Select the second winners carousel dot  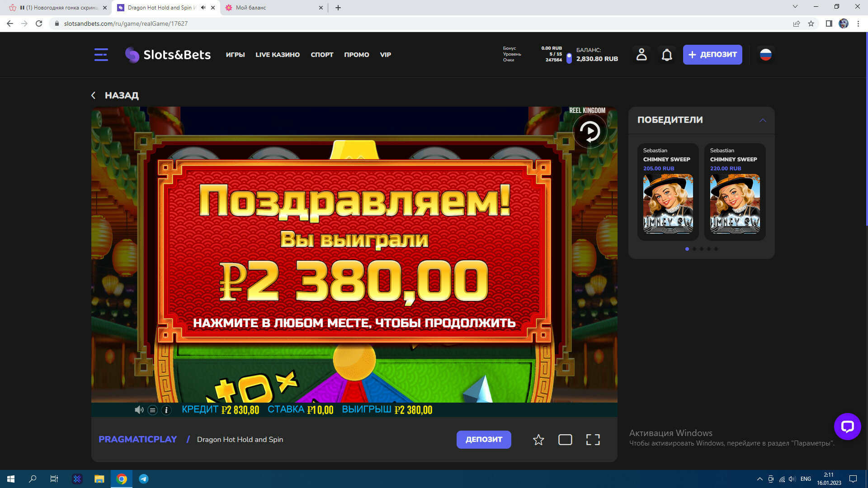click(694, 249)
